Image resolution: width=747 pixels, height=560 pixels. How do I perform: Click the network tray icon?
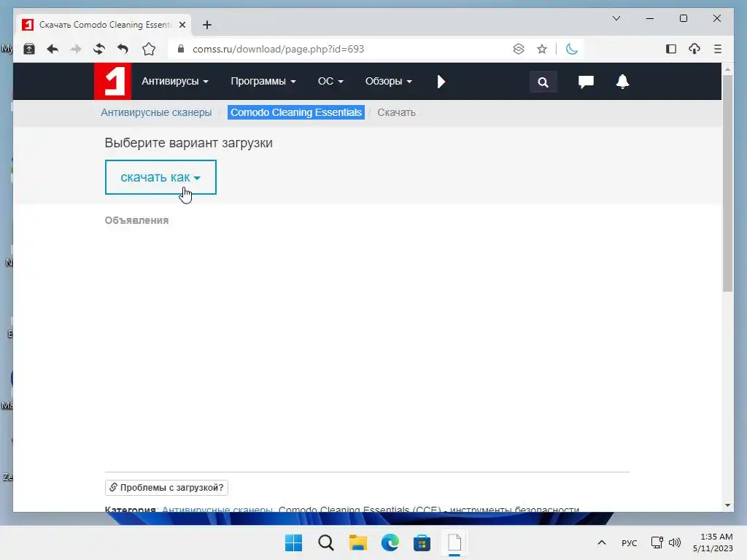(657, 542)
